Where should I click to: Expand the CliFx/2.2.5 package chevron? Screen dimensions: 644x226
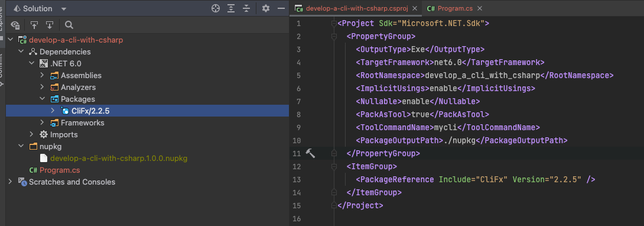[53, 111]
